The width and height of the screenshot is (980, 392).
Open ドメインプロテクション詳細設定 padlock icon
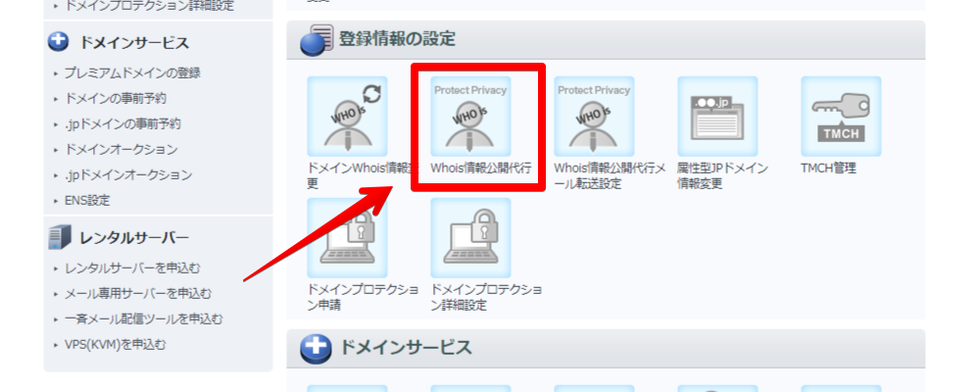(x=470, y=238)
